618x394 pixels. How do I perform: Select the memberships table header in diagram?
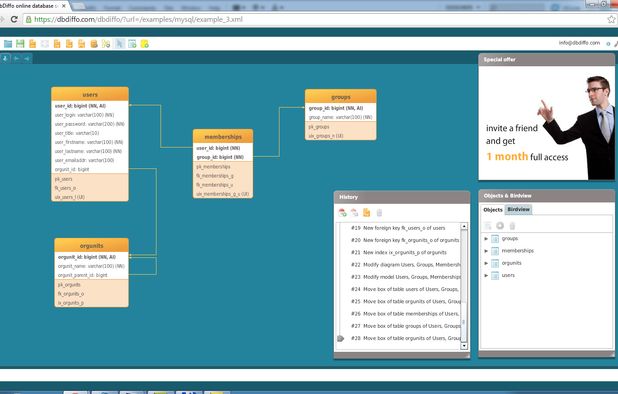[223, 137]
